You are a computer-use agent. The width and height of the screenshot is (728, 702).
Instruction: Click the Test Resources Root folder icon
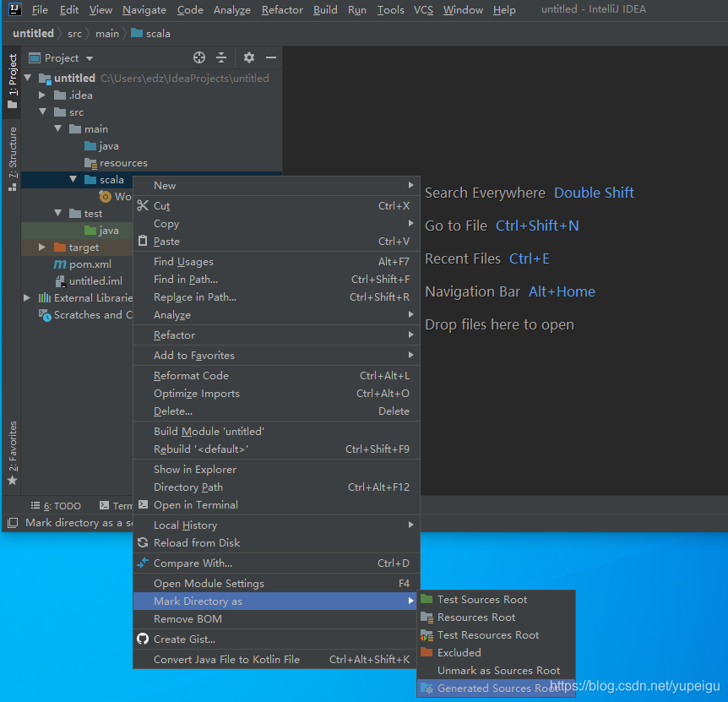pyautogui.click(x=426, y=634)
